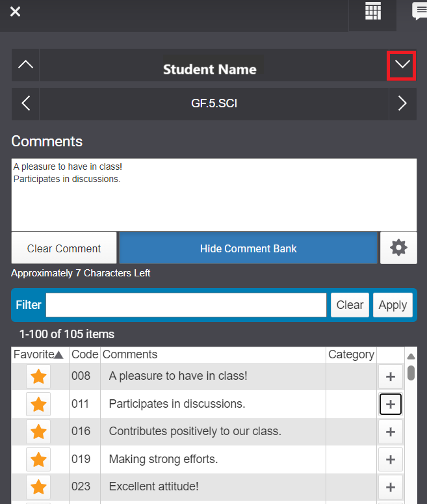The image size is (427, 504).
Task: Open the grid view icon
Action: tap(372, 11)
